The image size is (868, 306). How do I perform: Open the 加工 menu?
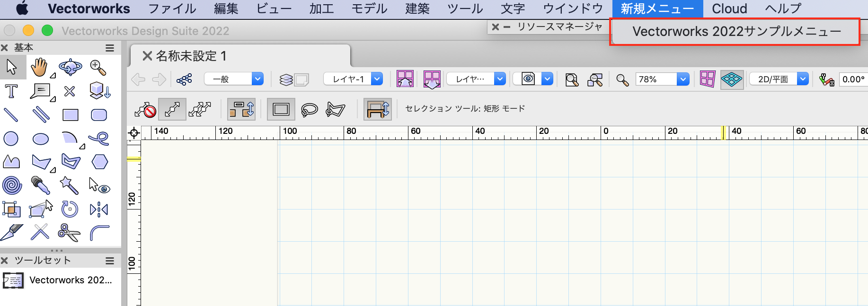[x=322, y=9]
